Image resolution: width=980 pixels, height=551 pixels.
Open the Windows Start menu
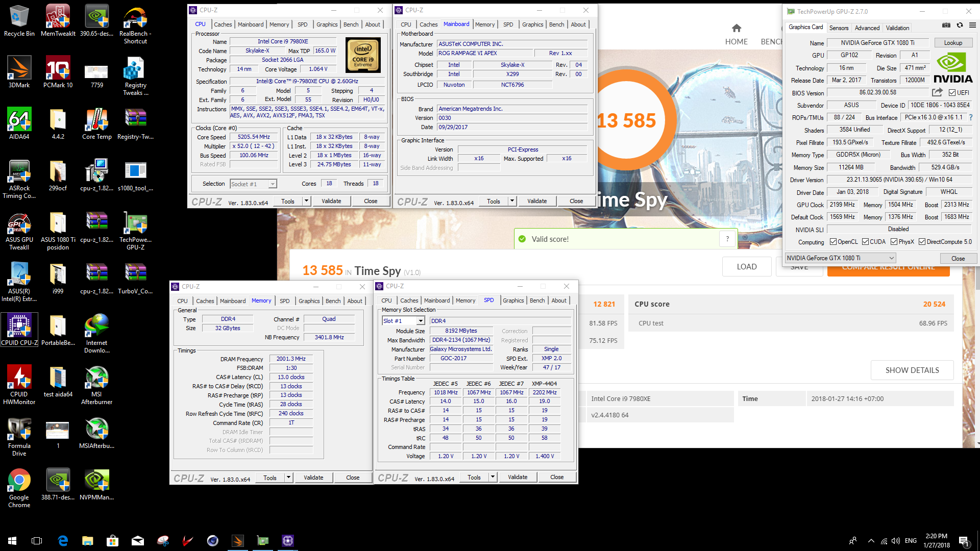(12, 541)
